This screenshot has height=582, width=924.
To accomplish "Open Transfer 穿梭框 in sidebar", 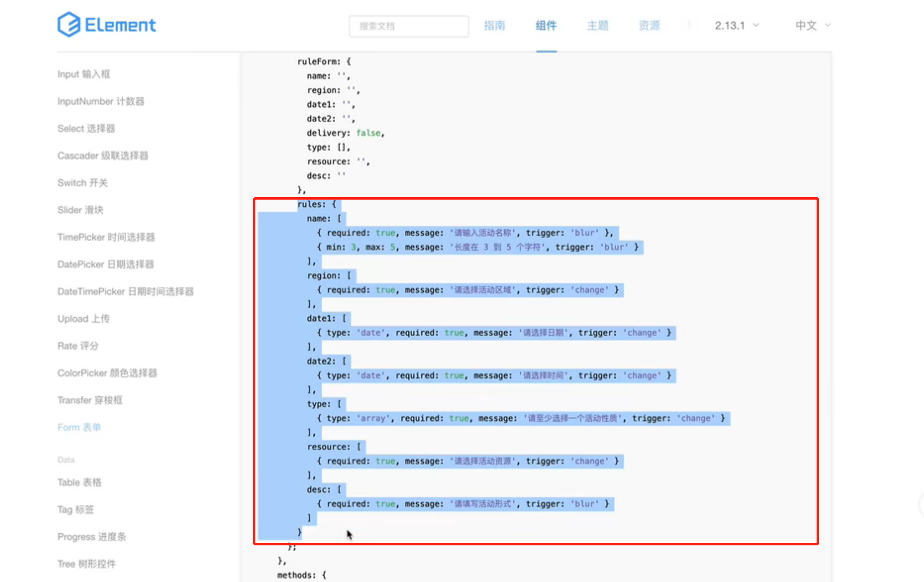I will point(90,400).
